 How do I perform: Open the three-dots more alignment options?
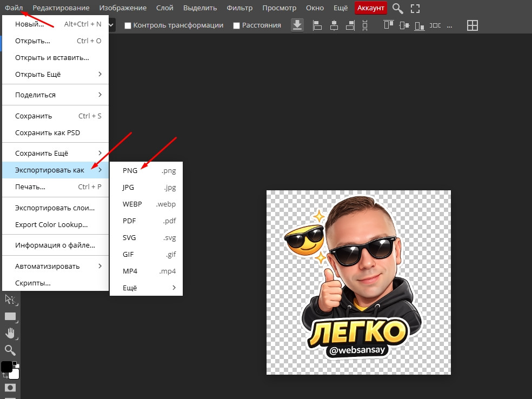(x=450, y=26)
